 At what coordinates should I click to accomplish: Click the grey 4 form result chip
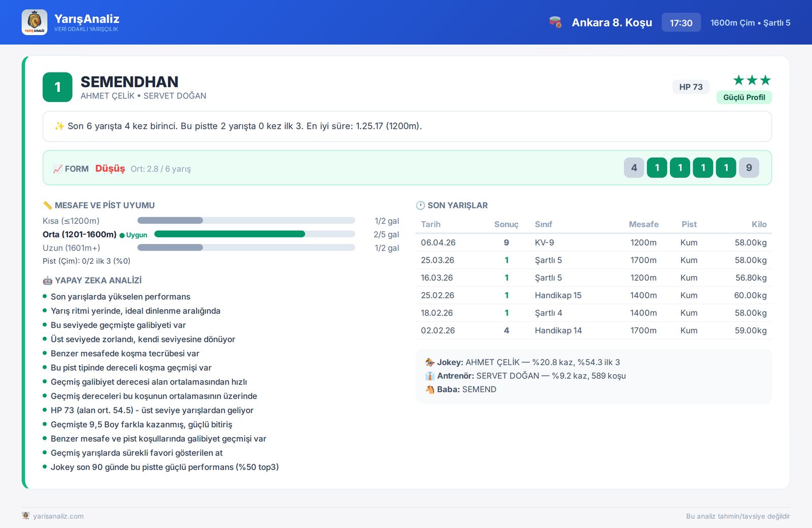(634, 168)
